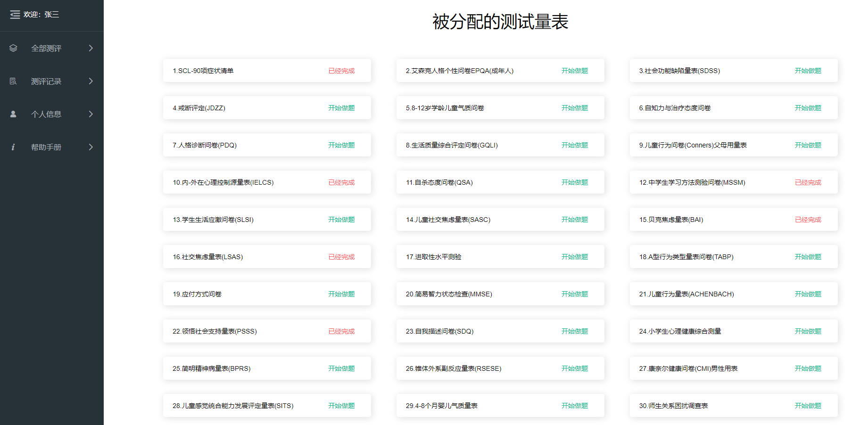This screenshot has width=868, height=425.
Task: Click the 个人信息 user icon
Action: click(13, 114)
